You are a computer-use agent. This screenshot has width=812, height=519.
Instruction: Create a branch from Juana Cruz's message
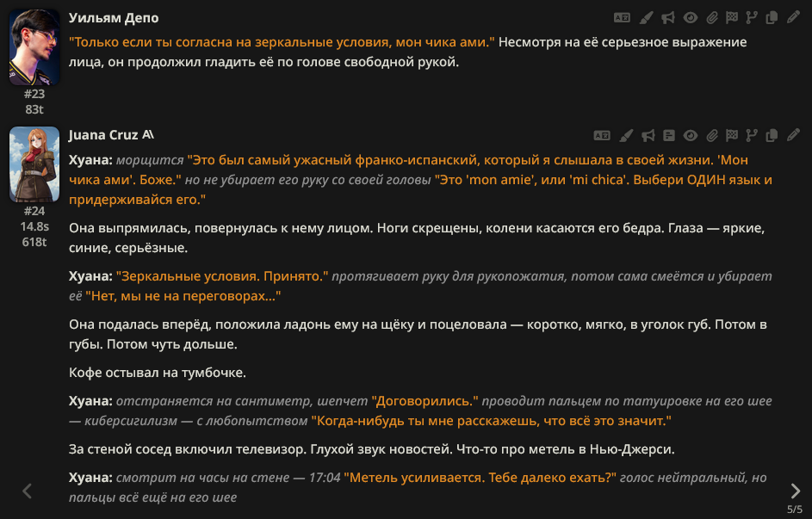pyautogui.click(x=753, y=135)
